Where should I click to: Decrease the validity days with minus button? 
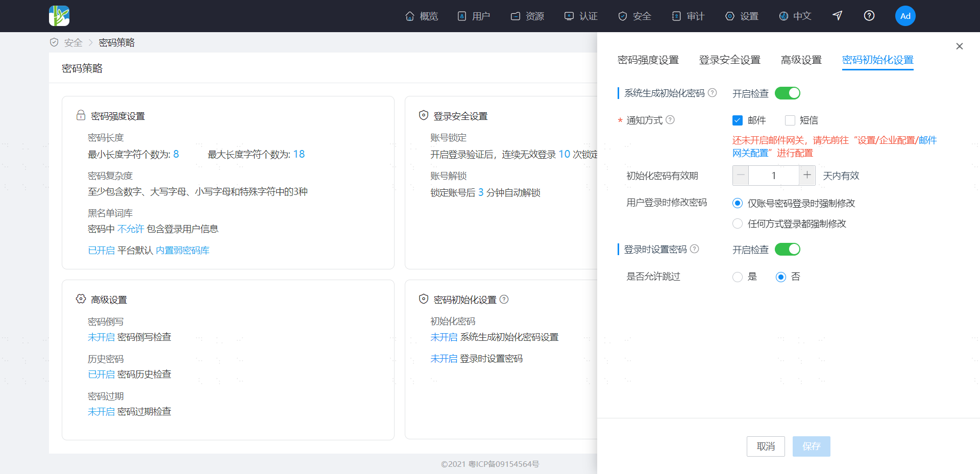click(741, 176)
